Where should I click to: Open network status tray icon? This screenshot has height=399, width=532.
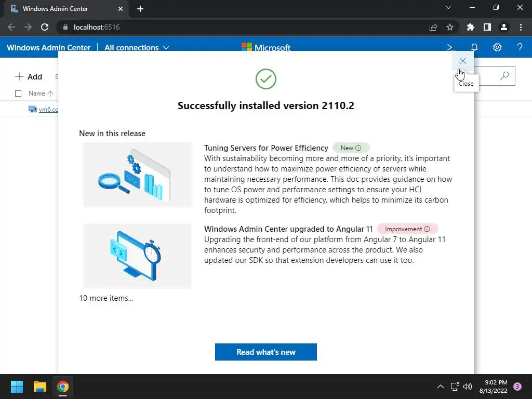point(455,387)
